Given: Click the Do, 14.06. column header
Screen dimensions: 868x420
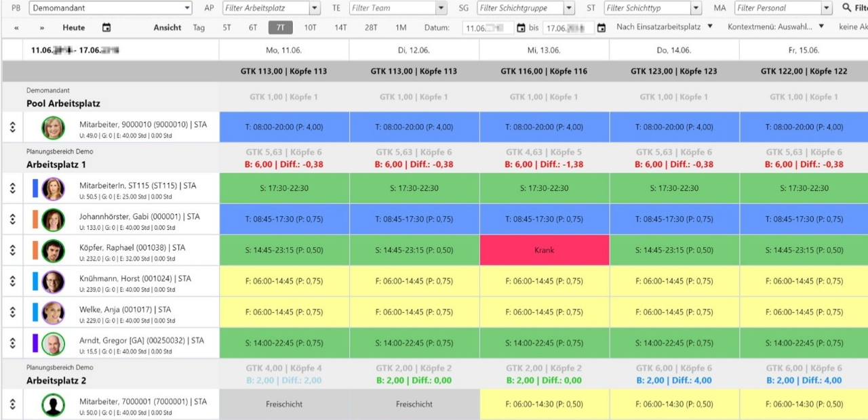Looking at the screenshot, I should point(674,50).
